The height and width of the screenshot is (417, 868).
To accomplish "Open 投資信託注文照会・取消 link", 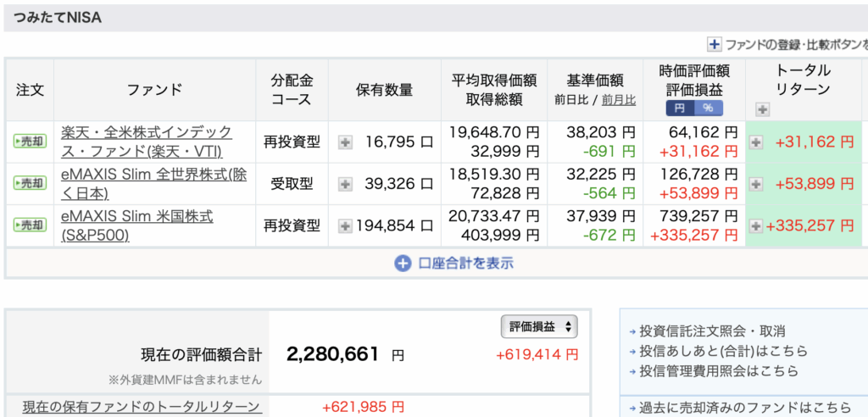I will coord(712,331).
